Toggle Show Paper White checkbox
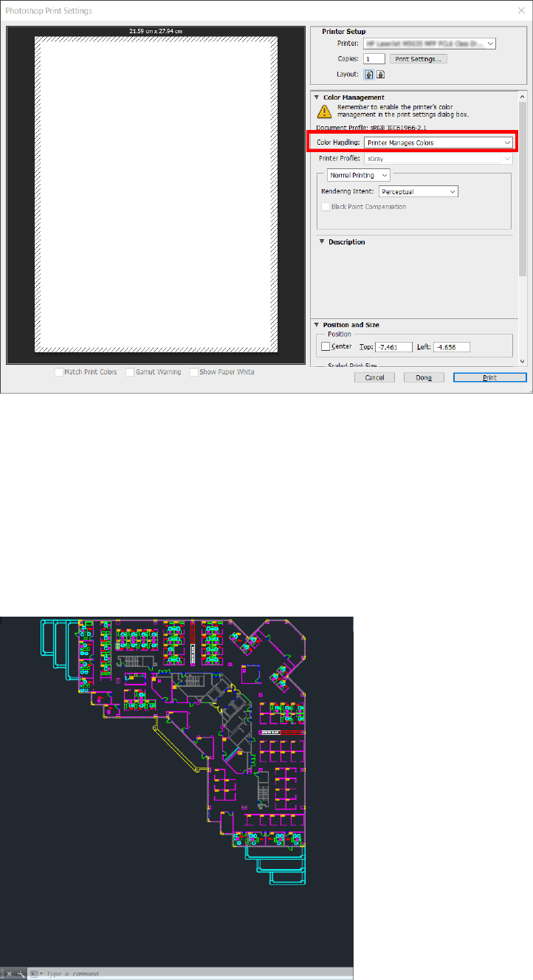The width and height of the screenshot is (533, 980). coord(194,372)
